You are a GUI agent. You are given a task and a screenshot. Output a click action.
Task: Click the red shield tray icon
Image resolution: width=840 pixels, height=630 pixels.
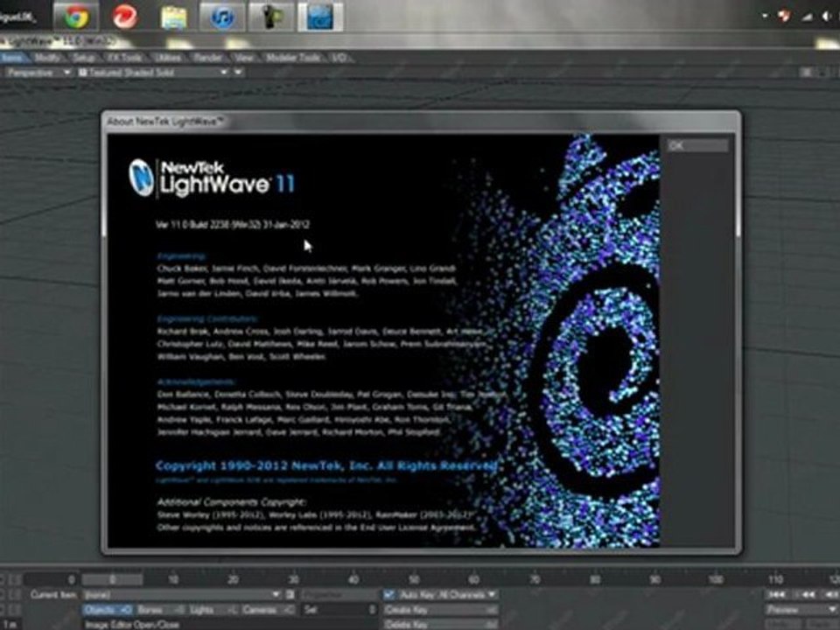point(784,17)
